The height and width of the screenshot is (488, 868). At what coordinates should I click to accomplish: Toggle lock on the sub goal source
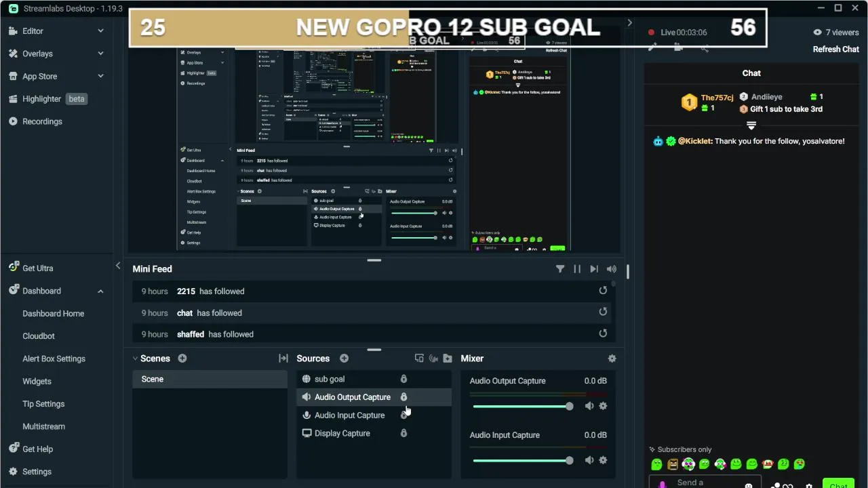pos(403,379)
